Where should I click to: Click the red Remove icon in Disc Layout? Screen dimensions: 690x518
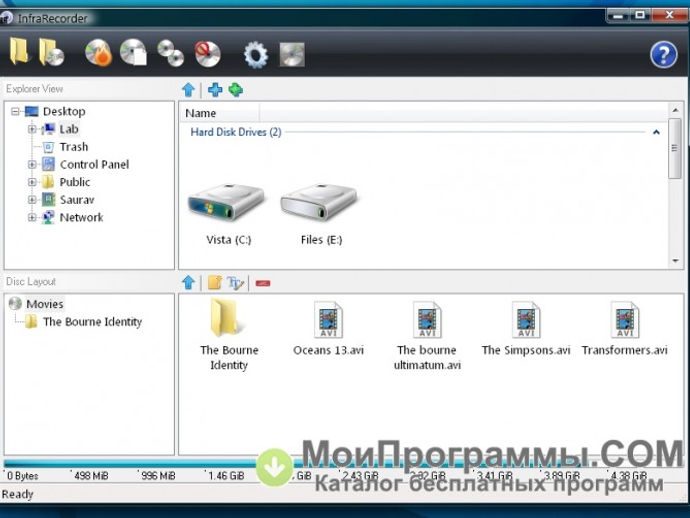coord(263,283)
